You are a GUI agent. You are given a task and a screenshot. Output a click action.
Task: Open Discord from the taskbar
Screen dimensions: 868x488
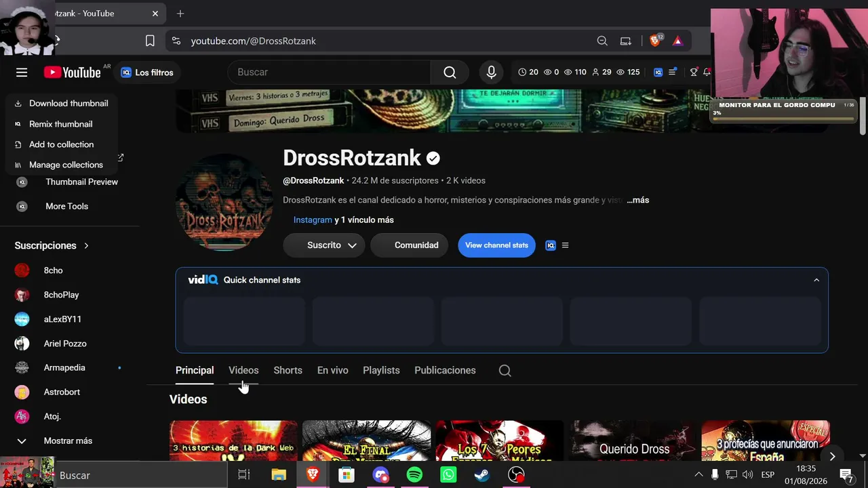click(380, 475)
